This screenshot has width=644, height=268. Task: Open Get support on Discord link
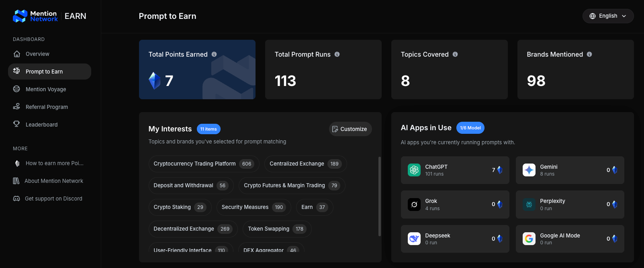point(53,198)
